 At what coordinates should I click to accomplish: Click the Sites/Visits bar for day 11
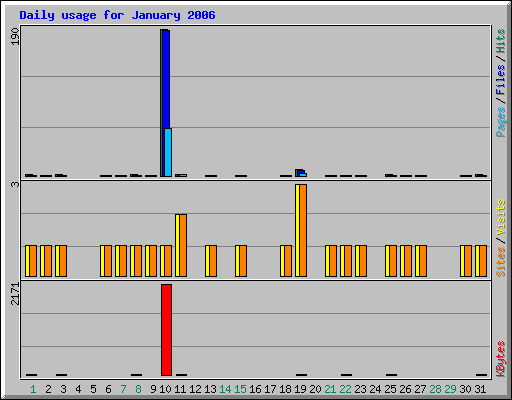pyautogui.click(x=181, y=245)
